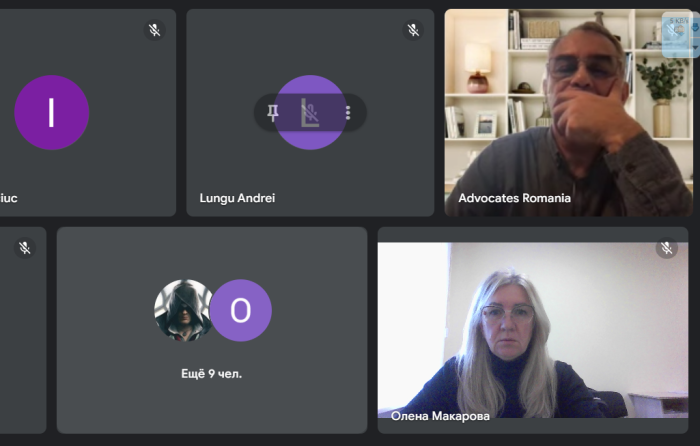Image resolution: width=700 pixels, height=446 pixels.
Task: Click the muted mic icon on the bottom-left partial tile
Action: [x=25, y=248]
